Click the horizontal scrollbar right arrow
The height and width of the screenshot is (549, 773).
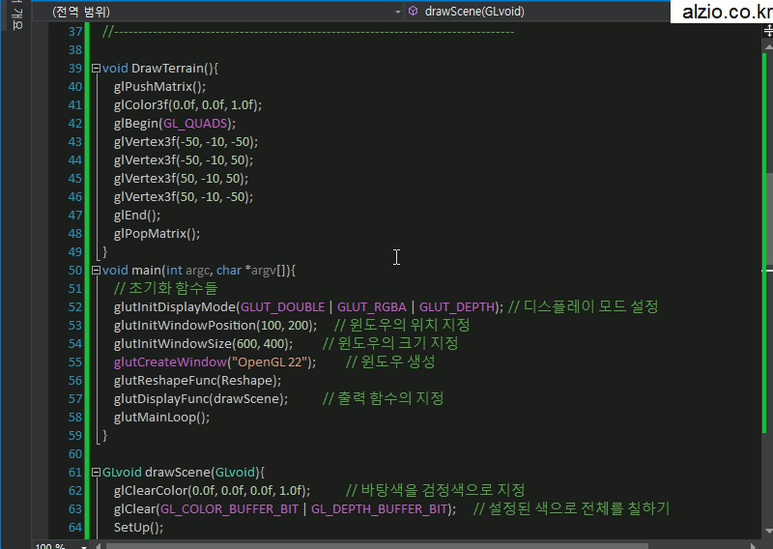click(753, 546)
